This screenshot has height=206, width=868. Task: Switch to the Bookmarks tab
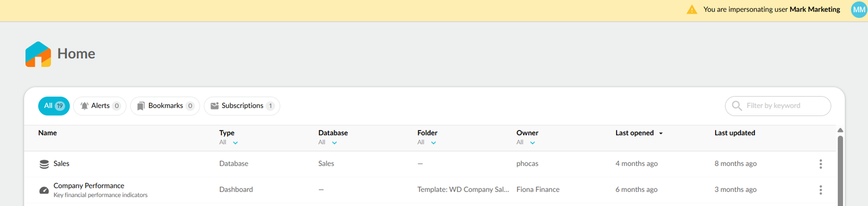click(x=165, y=106)
